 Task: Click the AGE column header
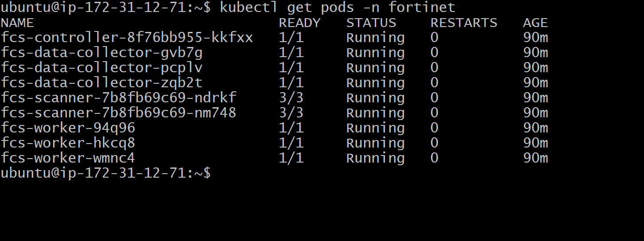click(535, 23)
